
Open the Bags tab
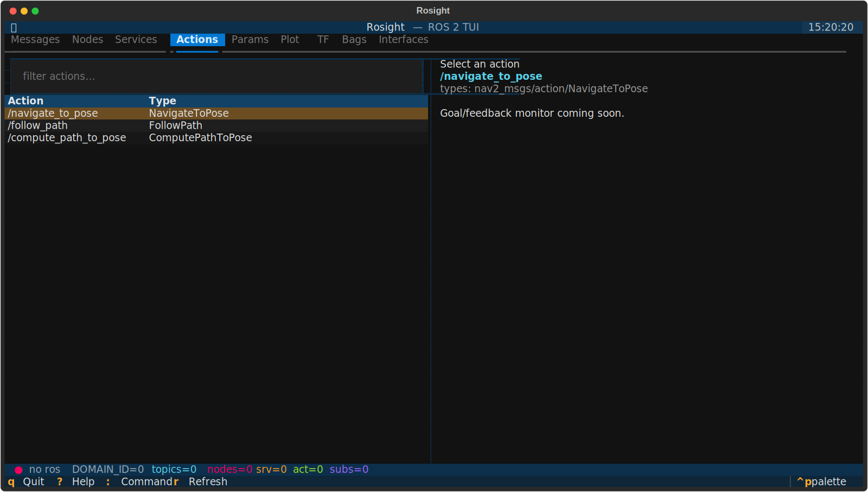[354, 40]
